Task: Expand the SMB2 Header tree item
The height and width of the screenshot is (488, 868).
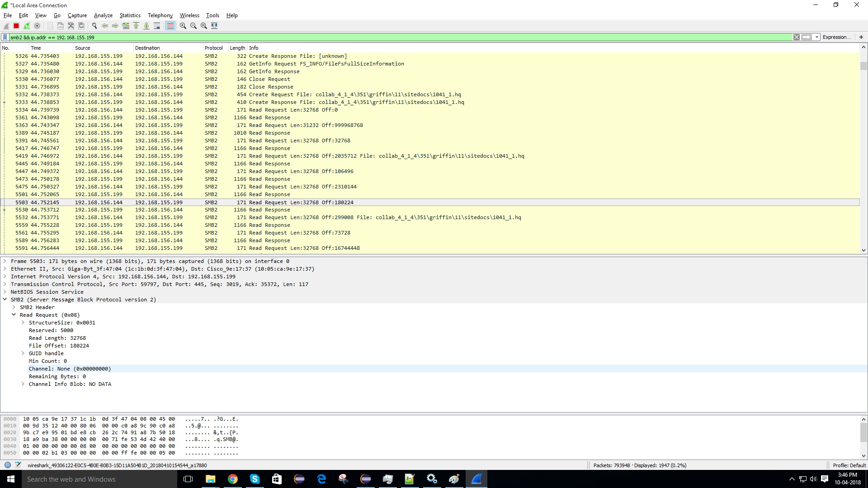Action: coord(14,307)
